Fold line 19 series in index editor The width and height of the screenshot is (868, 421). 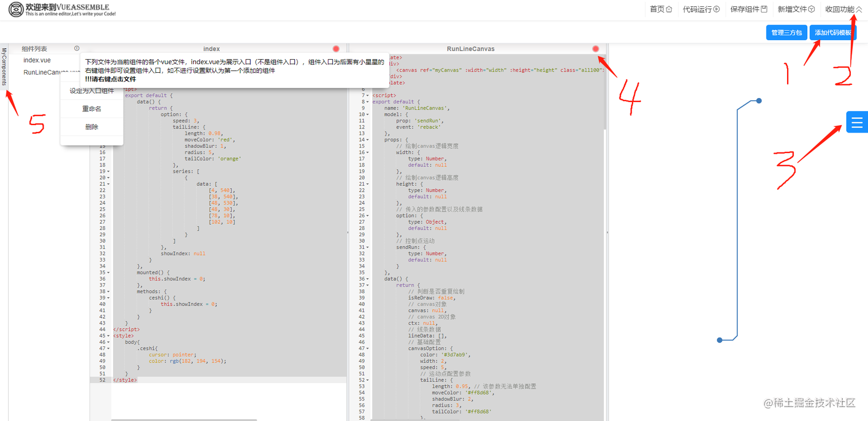pos(108,171)
